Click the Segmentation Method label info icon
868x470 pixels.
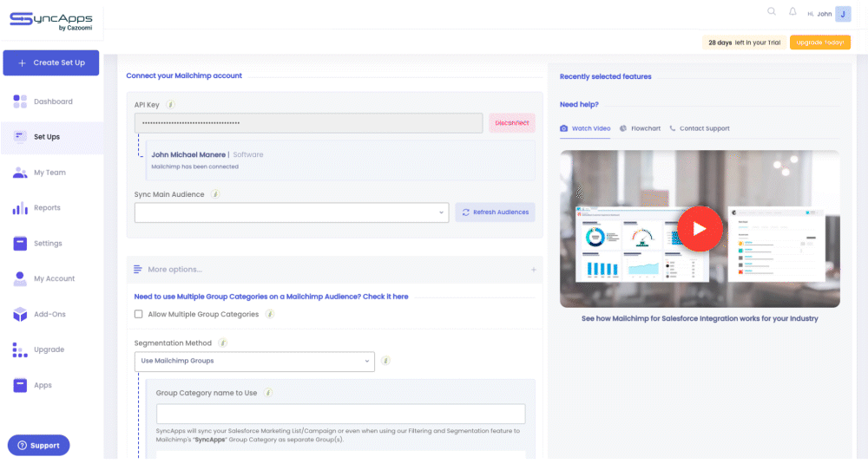pyautogui.click(x=222, y=343)
